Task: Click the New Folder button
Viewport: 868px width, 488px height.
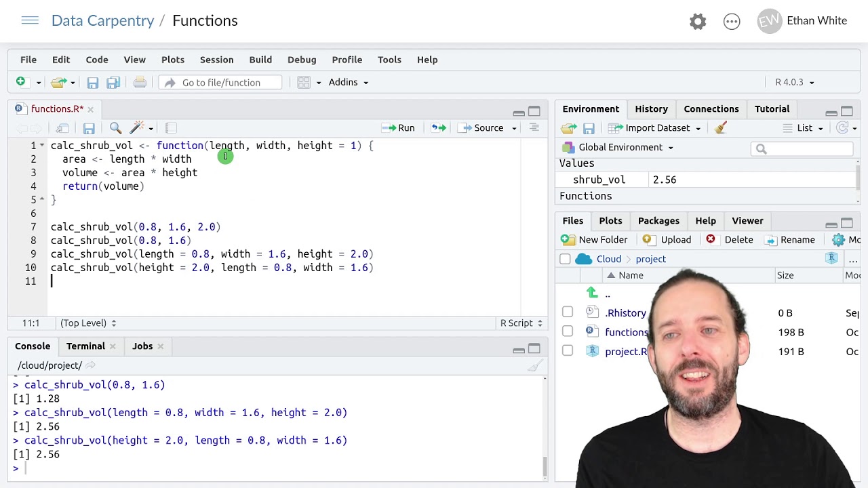Action: click(594, 239)
